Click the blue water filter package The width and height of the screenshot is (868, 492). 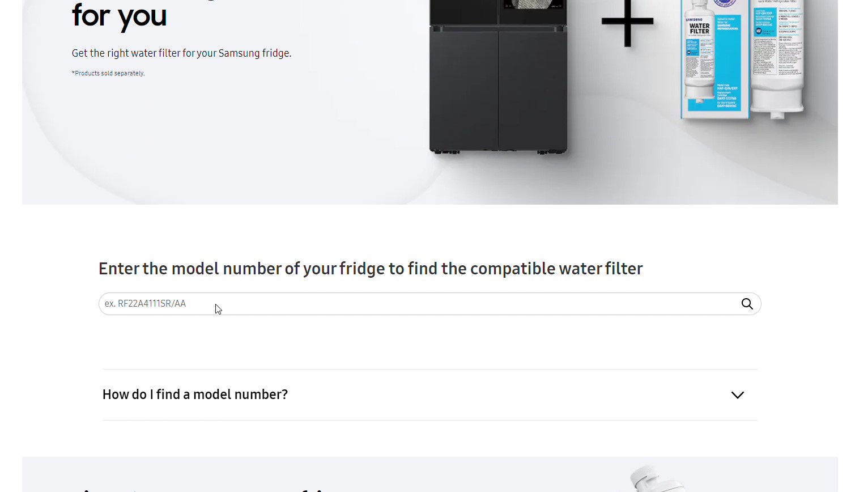tap(715, 62)
